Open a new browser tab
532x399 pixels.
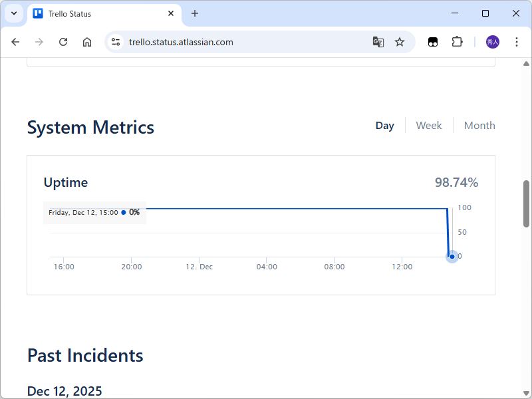[195, 13]
